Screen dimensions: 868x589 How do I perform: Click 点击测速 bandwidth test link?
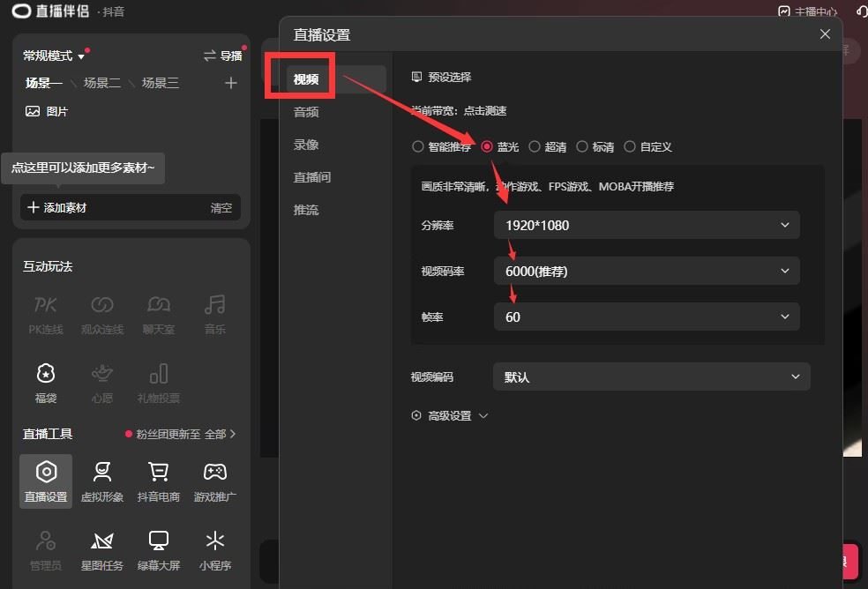(x=485, y=111)
